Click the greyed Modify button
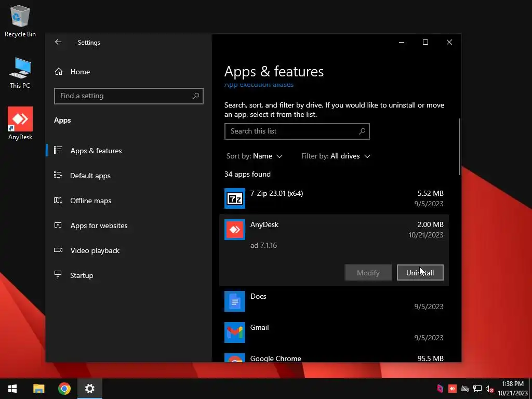 tap(368, 272)
